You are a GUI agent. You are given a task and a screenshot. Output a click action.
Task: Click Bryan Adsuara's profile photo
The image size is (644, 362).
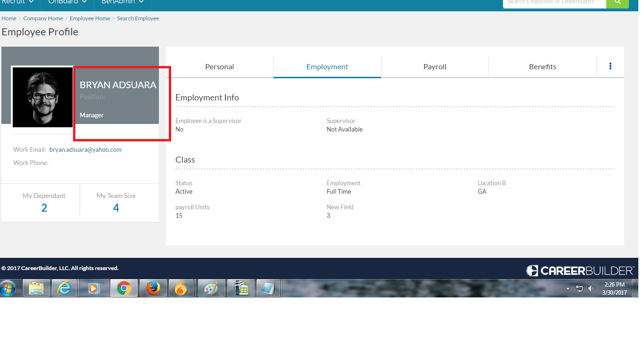(x=42, y=97)
